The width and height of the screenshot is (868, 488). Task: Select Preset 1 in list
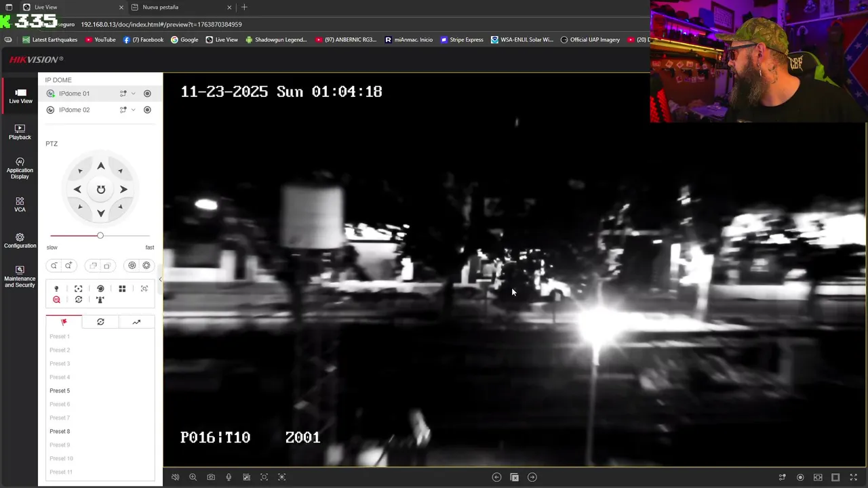point(60,336)
